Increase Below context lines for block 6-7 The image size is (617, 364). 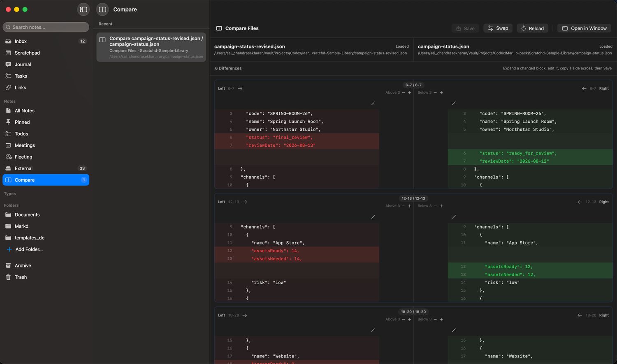(x=441, y=93)
